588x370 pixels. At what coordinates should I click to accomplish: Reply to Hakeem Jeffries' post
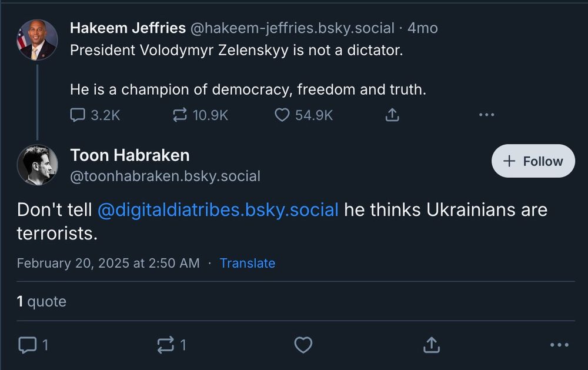click(78, 115)
